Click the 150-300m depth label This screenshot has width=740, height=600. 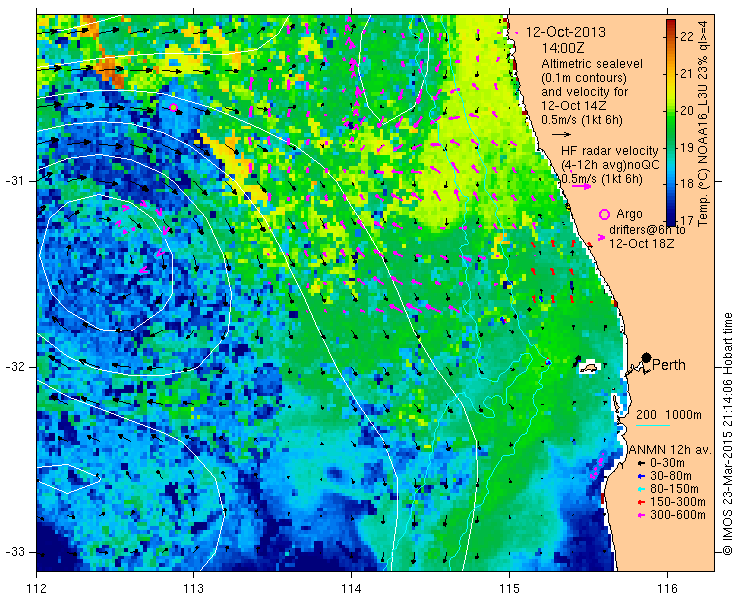pos(678,502)
